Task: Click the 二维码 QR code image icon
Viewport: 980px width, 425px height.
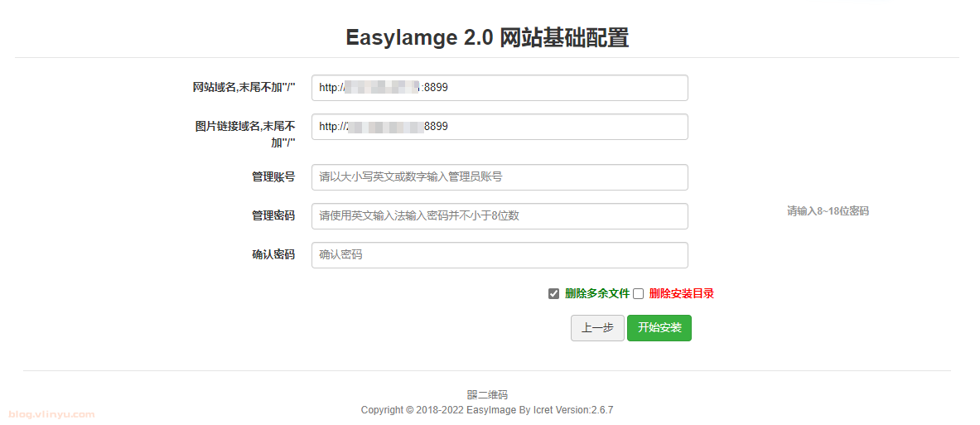Action: pyautogui.click(x=472, y=395)
